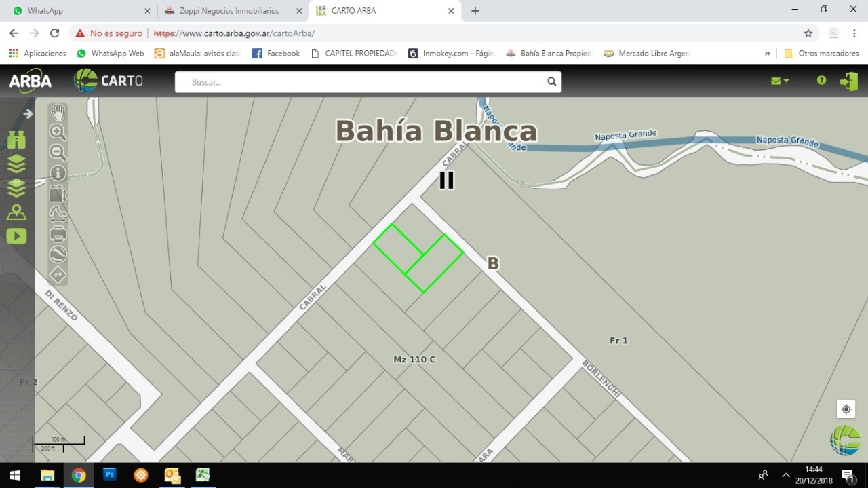Close the WhatsApp tab
The image size is (868, 488).
click(148, 11)
